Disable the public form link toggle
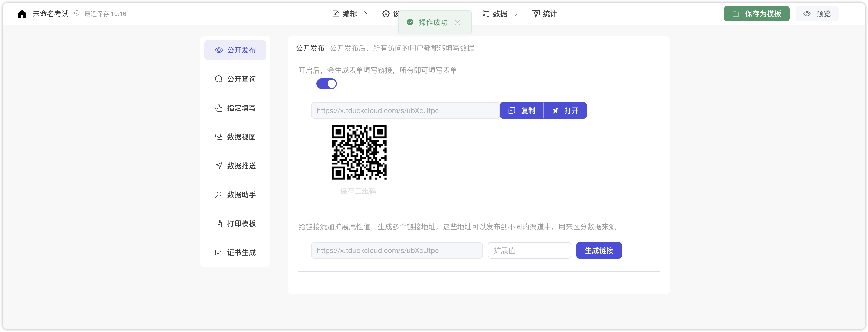Screen dimensions: 868x332 pyautogui.click(x=326, y=84)
